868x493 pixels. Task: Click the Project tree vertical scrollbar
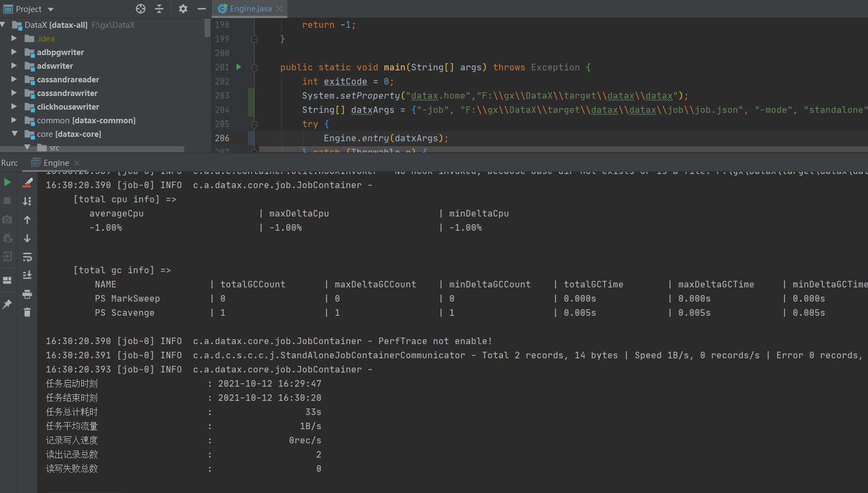207,28
